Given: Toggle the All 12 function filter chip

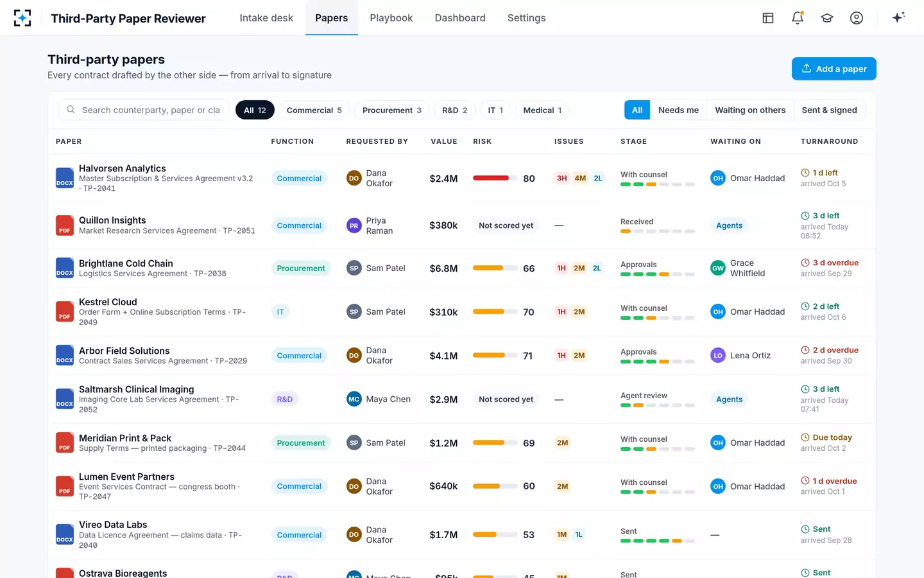Looking at the screenshot, I should click(255, 110).
